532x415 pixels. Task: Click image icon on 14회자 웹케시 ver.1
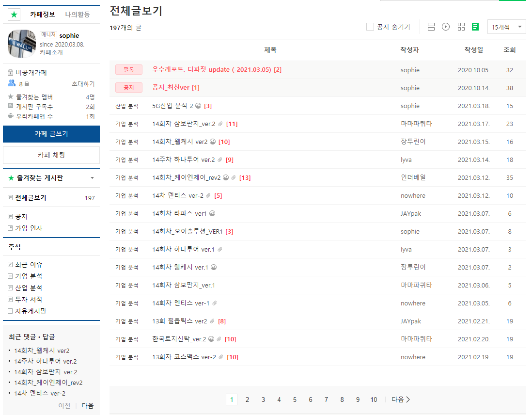(x=213, y=267)
